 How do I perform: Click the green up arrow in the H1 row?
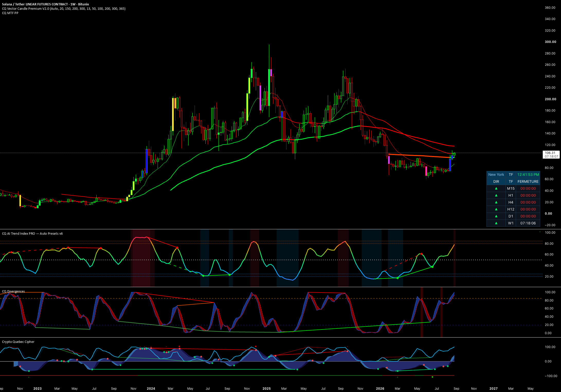(496, 195)
